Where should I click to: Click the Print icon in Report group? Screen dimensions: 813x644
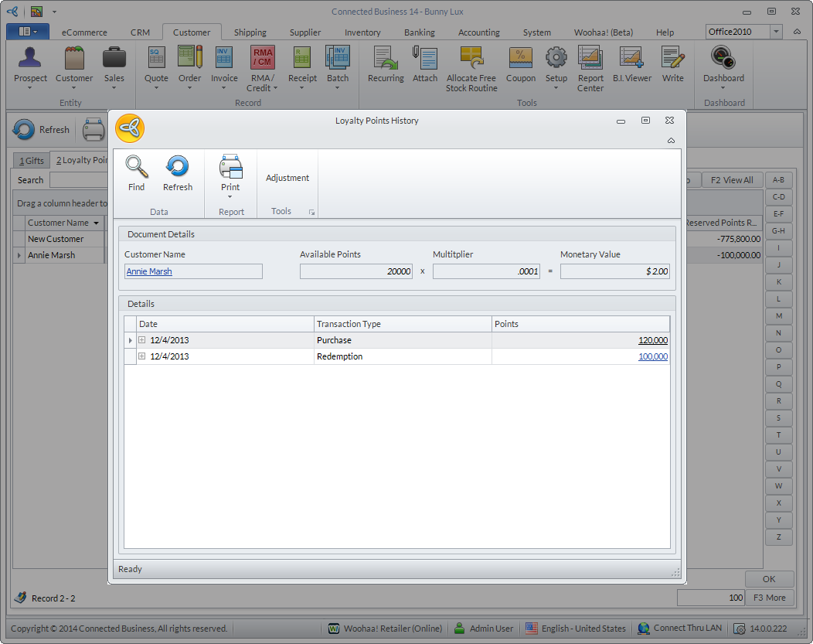click(x=230, y=167)
